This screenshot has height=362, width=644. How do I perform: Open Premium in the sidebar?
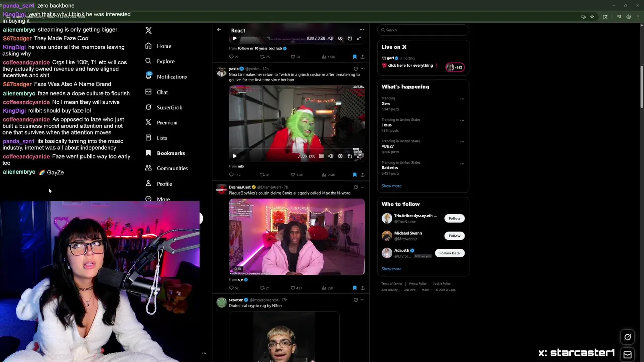point(161,122)
